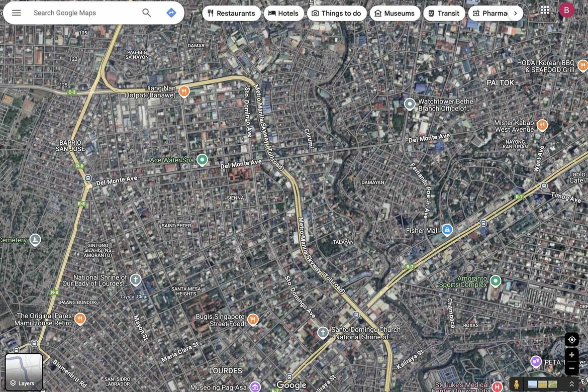588x392 pixels.
Task: Click the Fisher Mall shopping pin
Action: (x=447, y=230)
